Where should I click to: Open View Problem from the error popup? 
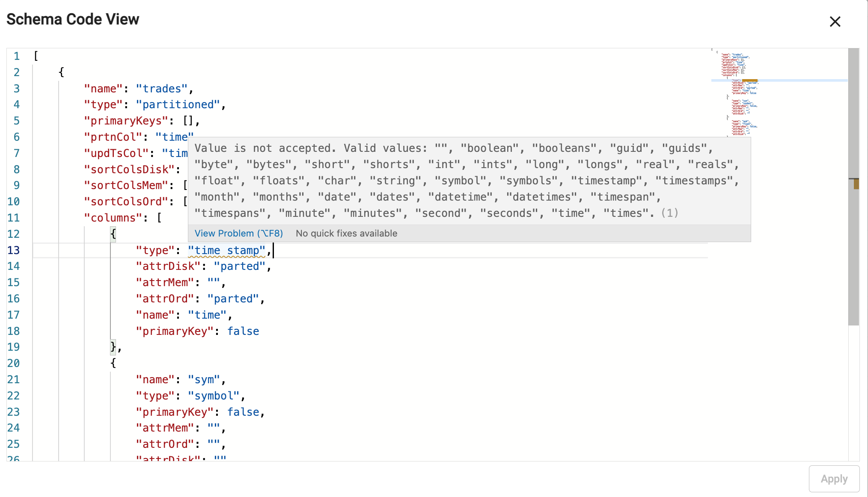point(238,233)
